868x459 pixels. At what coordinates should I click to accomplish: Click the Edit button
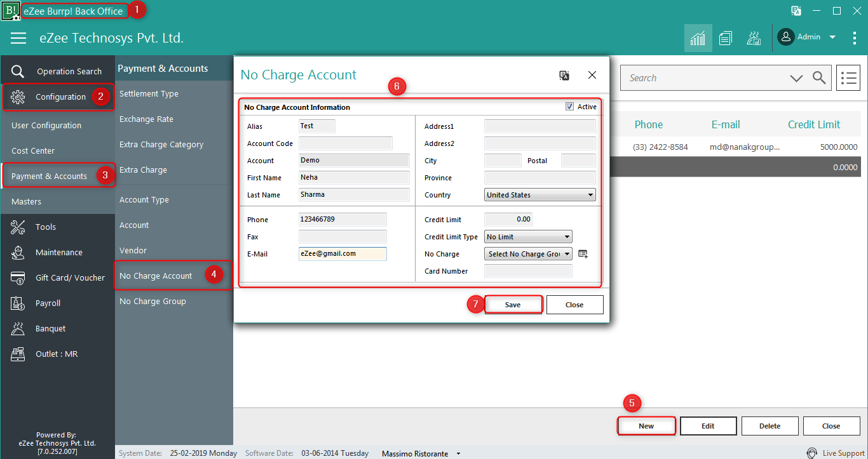(x=708, y=426)
